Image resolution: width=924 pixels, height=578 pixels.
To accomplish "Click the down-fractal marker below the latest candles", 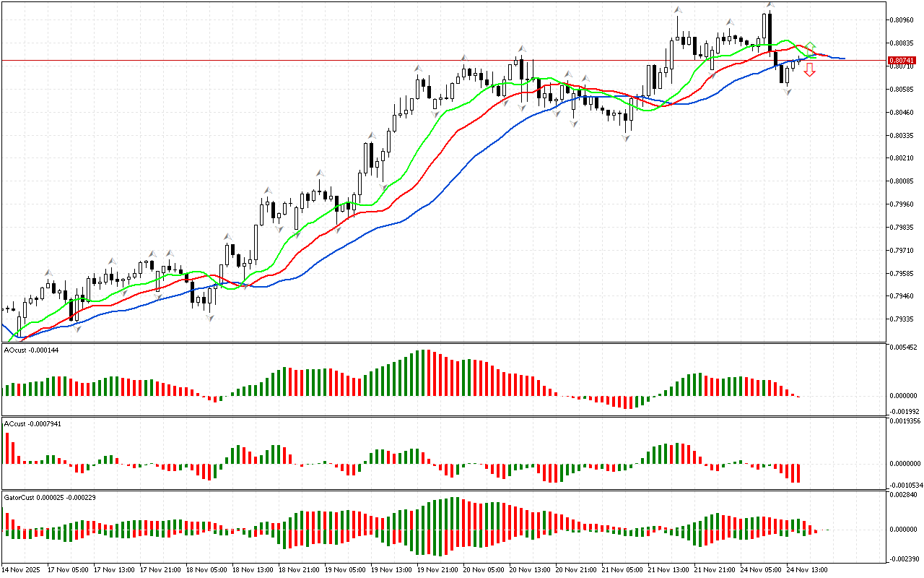I will click(788, 92).
